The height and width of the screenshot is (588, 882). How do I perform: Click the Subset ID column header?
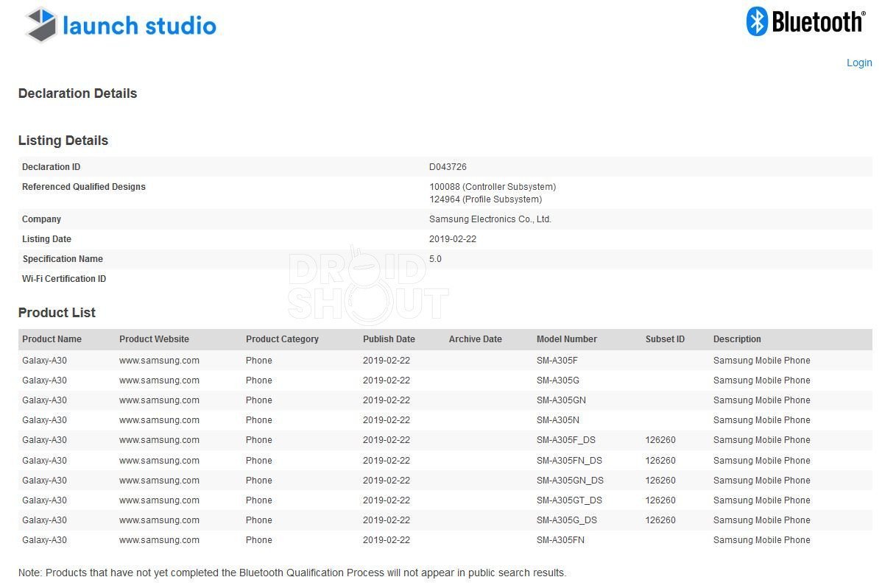tap(665, 339)
